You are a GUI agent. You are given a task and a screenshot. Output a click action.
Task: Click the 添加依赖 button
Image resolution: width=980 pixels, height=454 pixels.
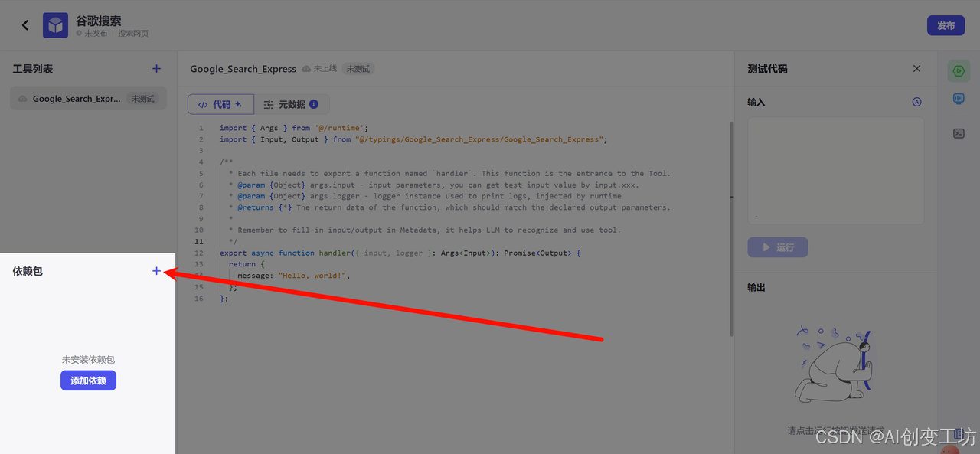(88, 381)
